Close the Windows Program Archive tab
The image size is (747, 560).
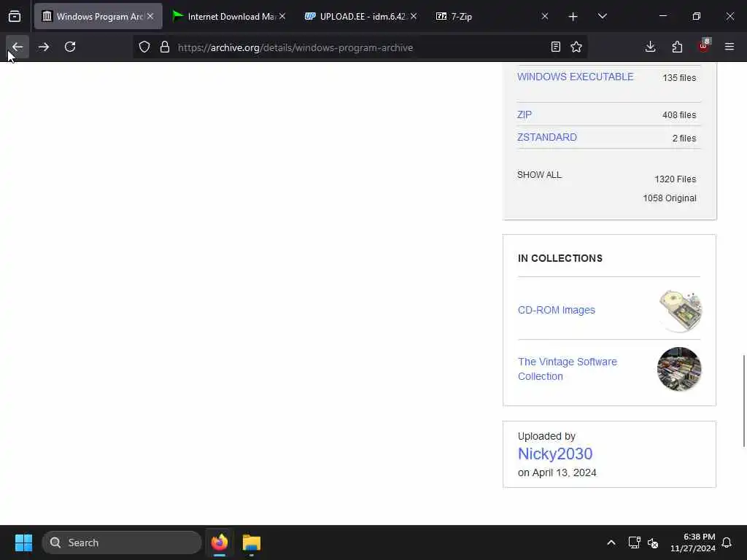coord(150,16)
